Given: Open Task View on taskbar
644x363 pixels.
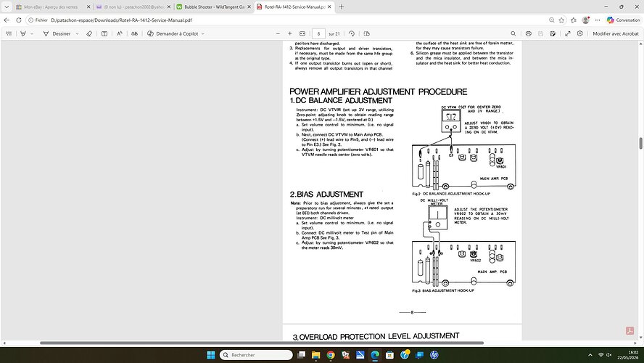Looking at the screenshot, I should tap(301, 355).
